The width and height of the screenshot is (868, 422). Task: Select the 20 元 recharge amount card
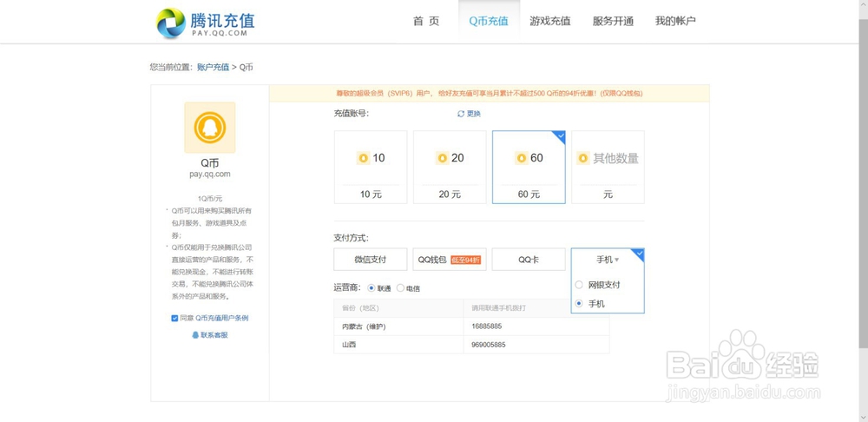click(x=450, y=168)
